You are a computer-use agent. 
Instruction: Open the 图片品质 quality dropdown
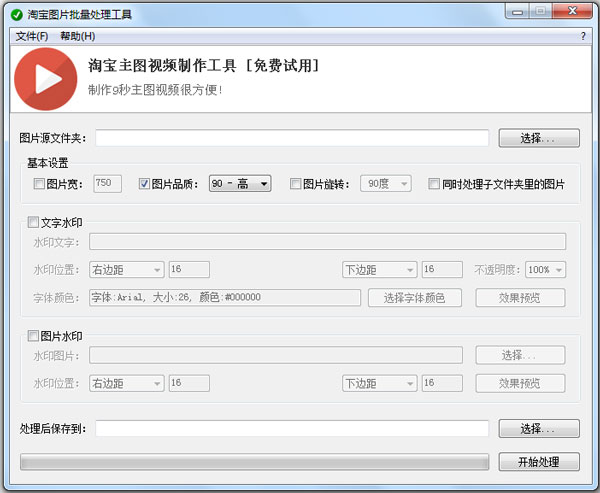(x=240, y=184)
